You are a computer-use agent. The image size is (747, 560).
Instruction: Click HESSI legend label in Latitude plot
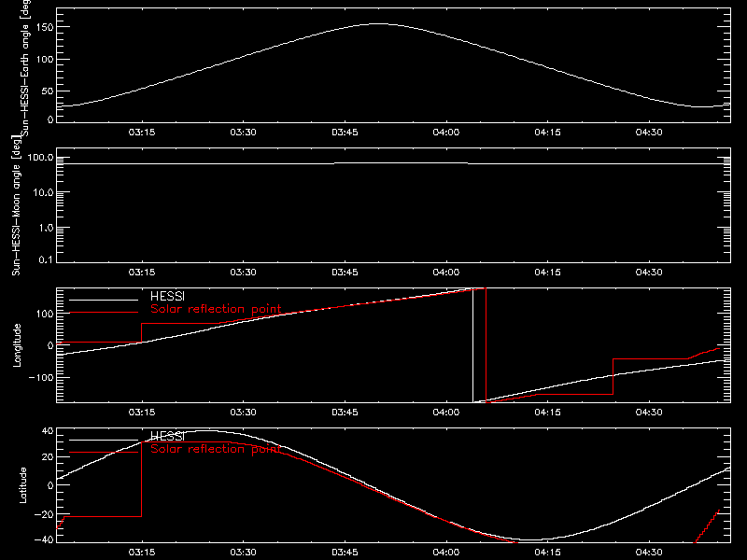[167, 436]
